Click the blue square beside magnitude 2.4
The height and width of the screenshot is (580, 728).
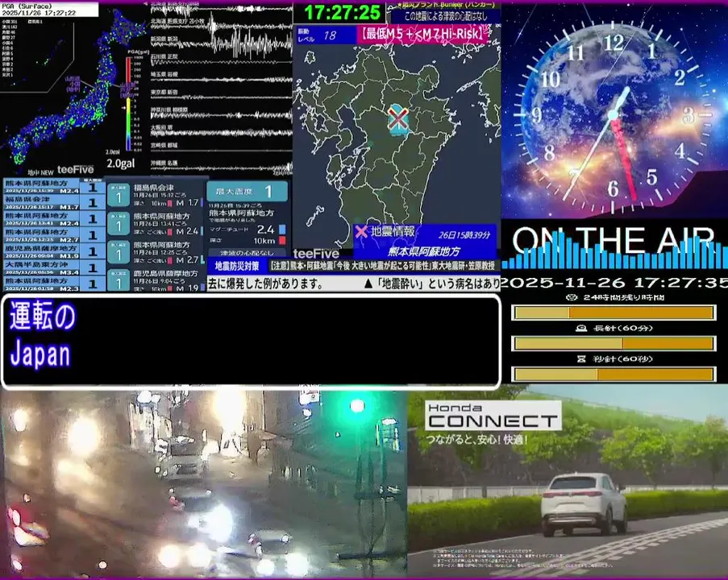(282, 230)
